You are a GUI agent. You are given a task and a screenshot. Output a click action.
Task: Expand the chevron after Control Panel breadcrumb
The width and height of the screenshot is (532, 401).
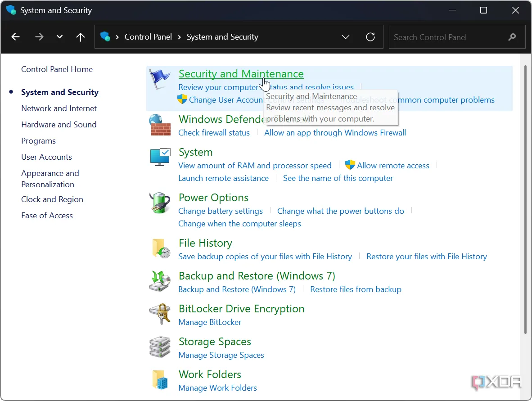180,37
